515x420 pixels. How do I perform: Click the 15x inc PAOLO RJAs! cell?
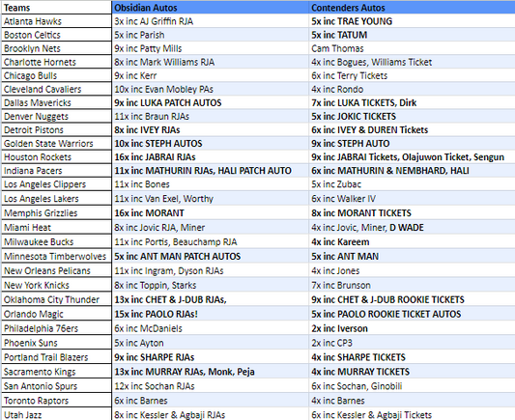[211, 314]
